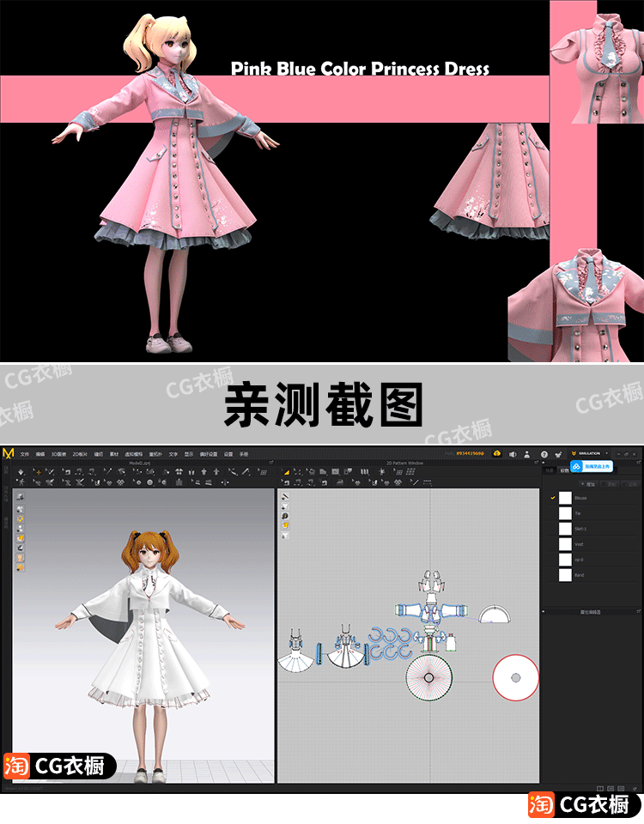The width and height of the screenshot is (644, 824).
Task: Click the orange cloud icon in title bar
Action: [x=497, y=453]
